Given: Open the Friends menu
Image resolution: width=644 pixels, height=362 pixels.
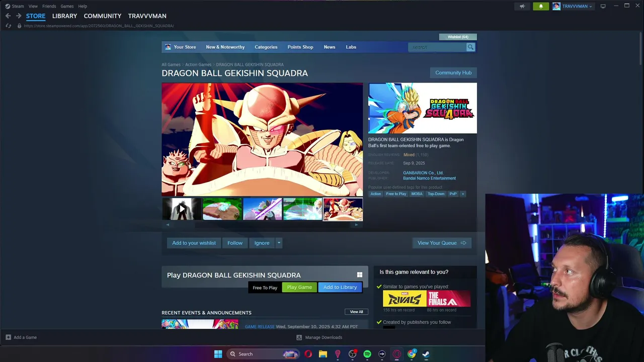Looking at the screenshot, I should tap(49, 6).
